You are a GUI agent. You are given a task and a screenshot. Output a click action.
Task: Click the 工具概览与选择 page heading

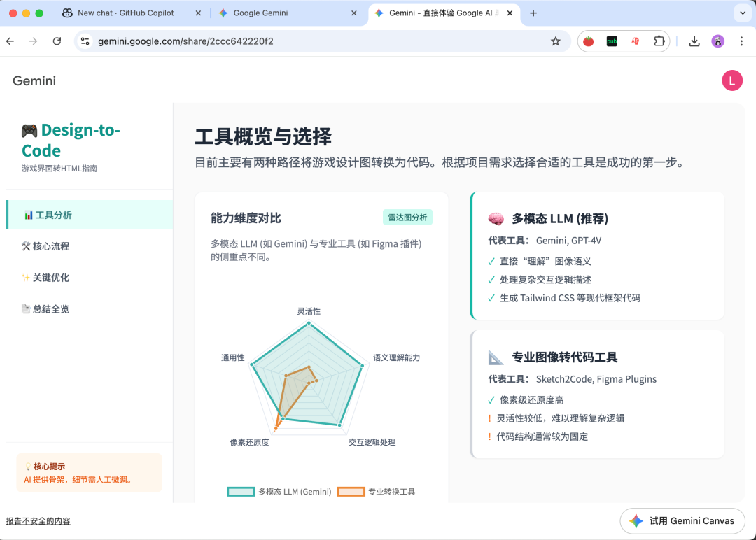tap(263, 137)
